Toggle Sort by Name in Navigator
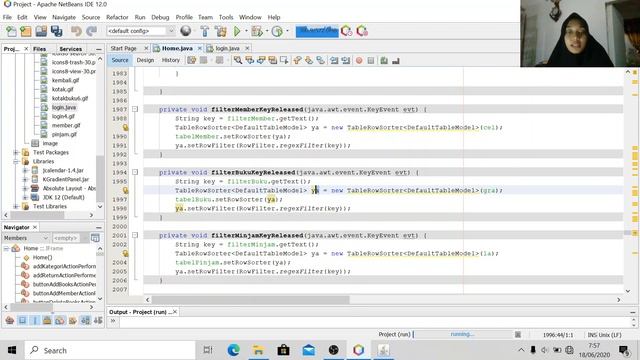This screenshot has height=360, width=640. [x=85, y=320]
